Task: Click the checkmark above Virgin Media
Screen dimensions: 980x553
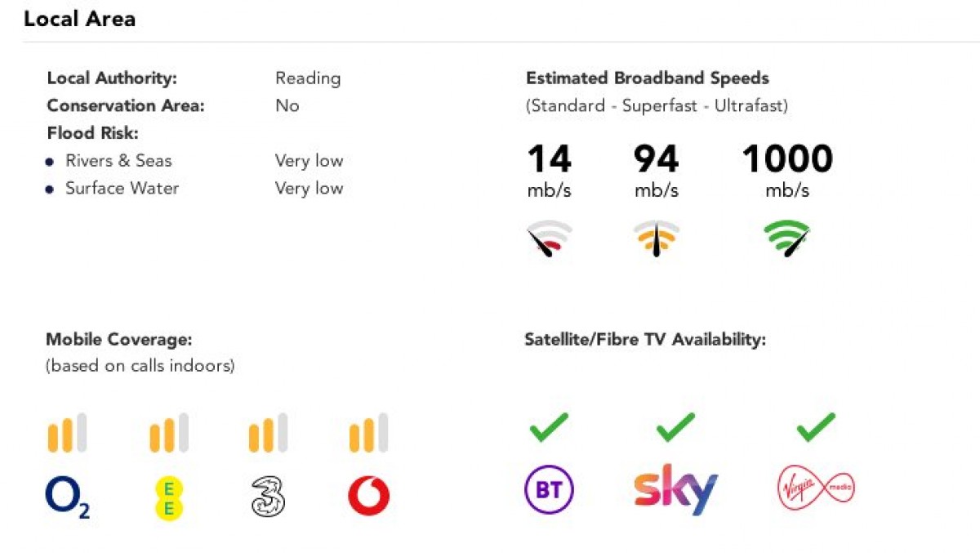Action: click(816, 427)
